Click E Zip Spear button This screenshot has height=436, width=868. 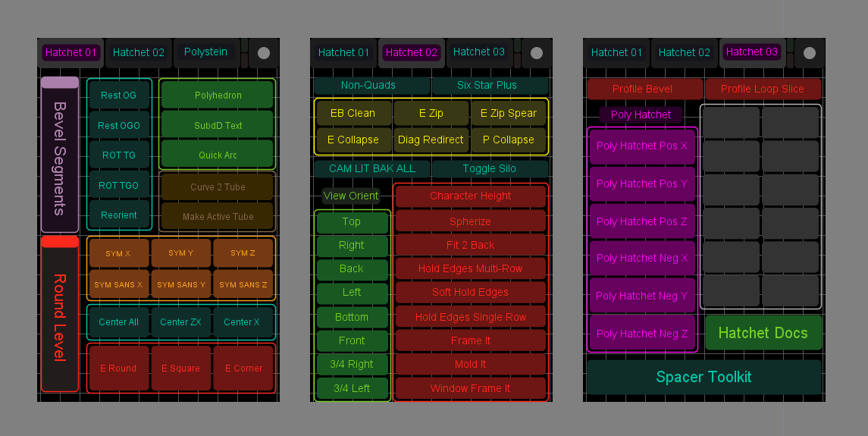point(508,114)
